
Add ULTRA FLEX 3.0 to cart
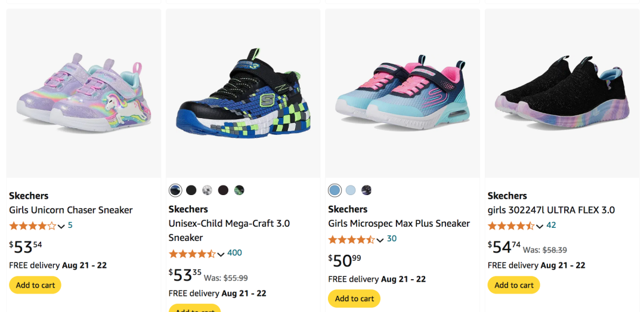point(514,285)
